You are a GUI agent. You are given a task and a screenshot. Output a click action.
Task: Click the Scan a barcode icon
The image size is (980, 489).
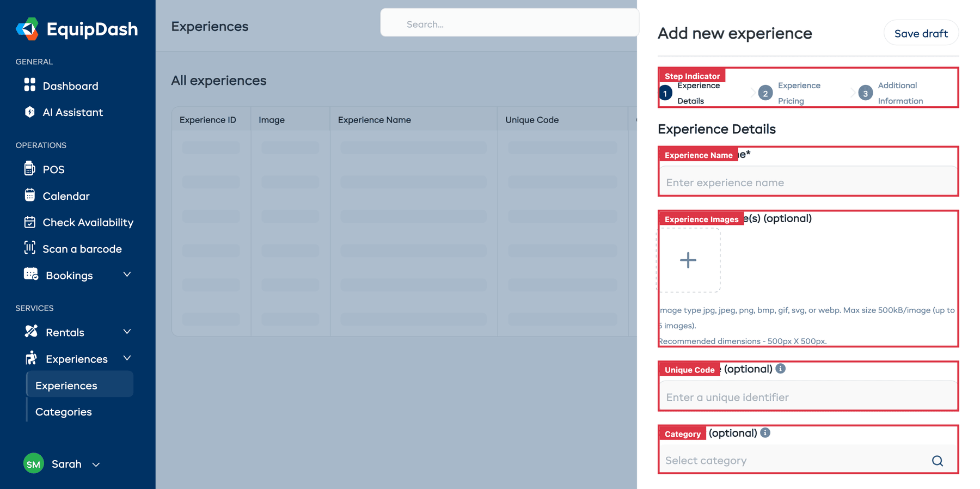pyautogui.click(x=30, y=248)
